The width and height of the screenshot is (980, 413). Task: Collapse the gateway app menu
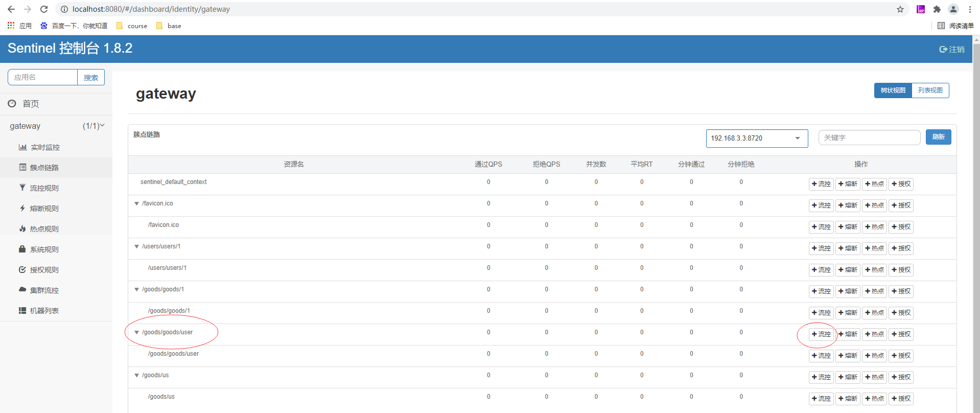56,126
